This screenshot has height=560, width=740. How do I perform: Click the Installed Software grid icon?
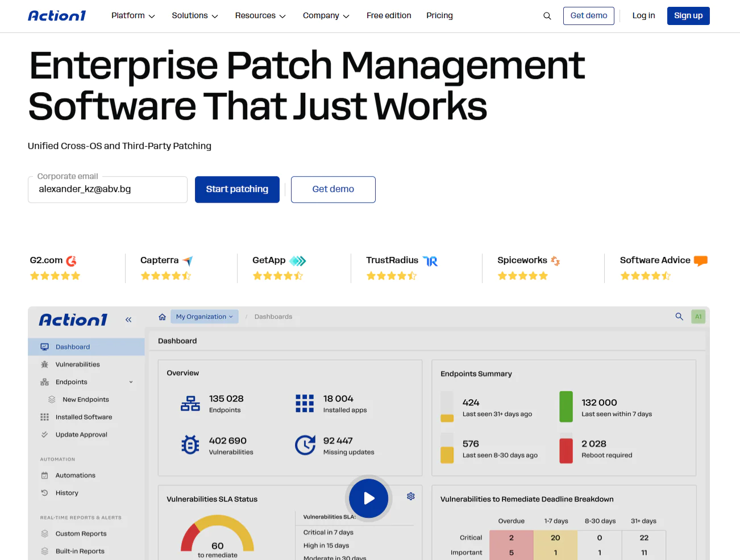(x=44, y=417)
